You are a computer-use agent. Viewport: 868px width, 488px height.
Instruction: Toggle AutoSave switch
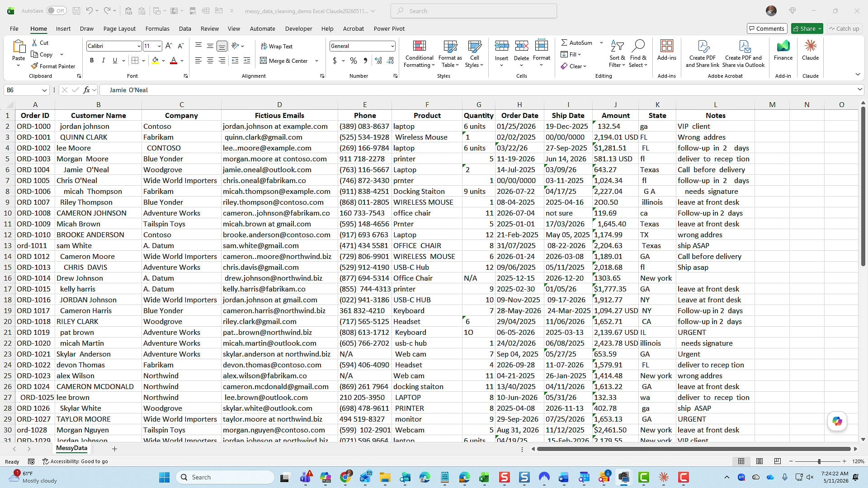(x=57, y=11)
